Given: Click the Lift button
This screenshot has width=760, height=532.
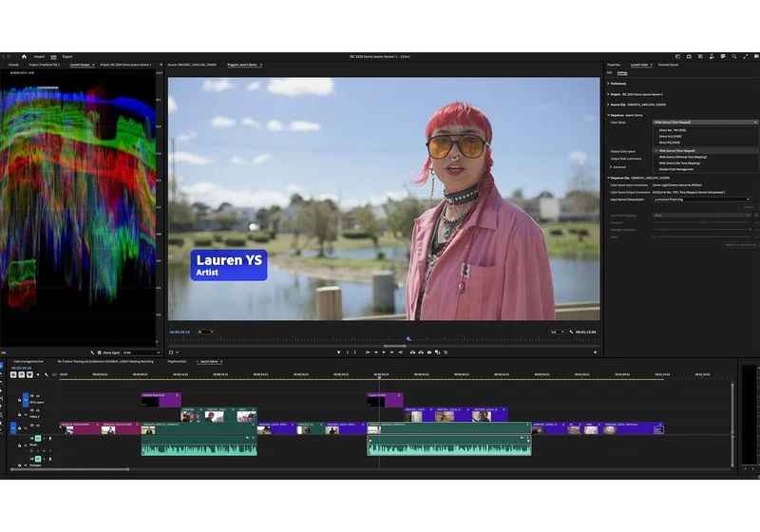Looking at the screenshot, I should point(412,352).
